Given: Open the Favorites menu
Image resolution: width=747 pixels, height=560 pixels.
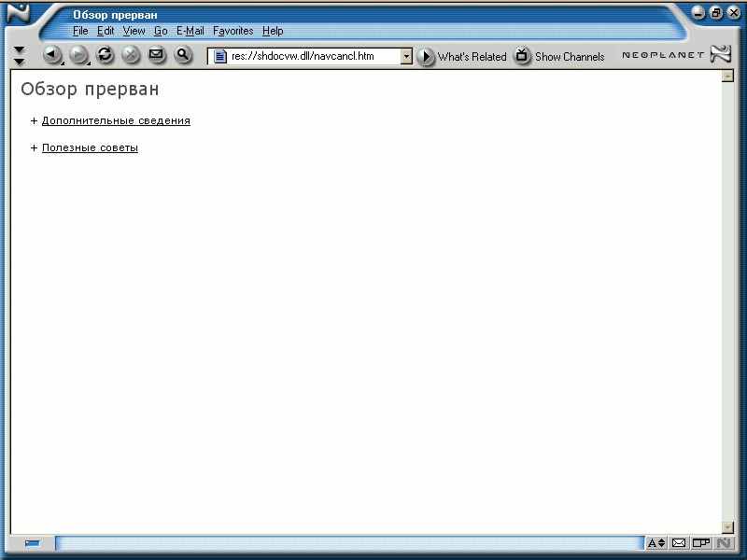Looking at the screenshot, I should click(233, 31).
